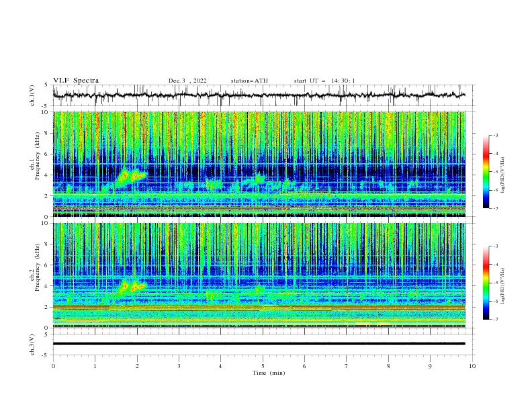Click the 'Time (min)' axis title

[x=269, y=373]
